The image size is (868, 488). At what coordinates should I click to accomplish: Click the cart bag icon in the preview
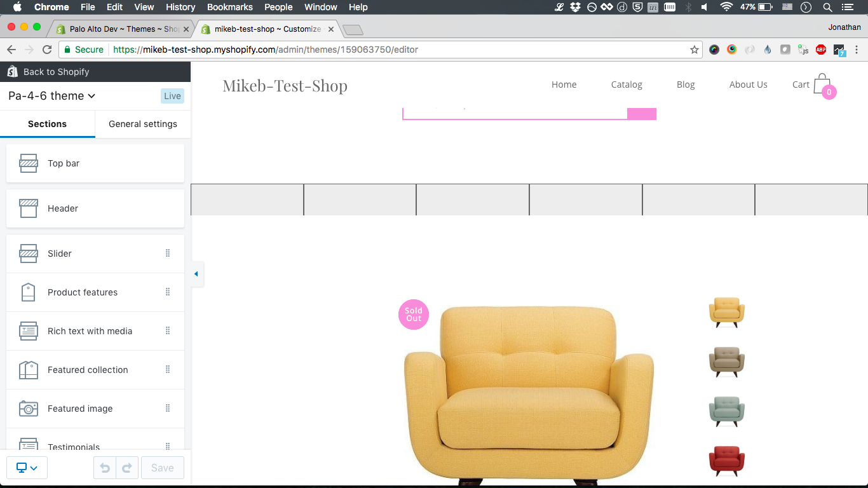821,85
